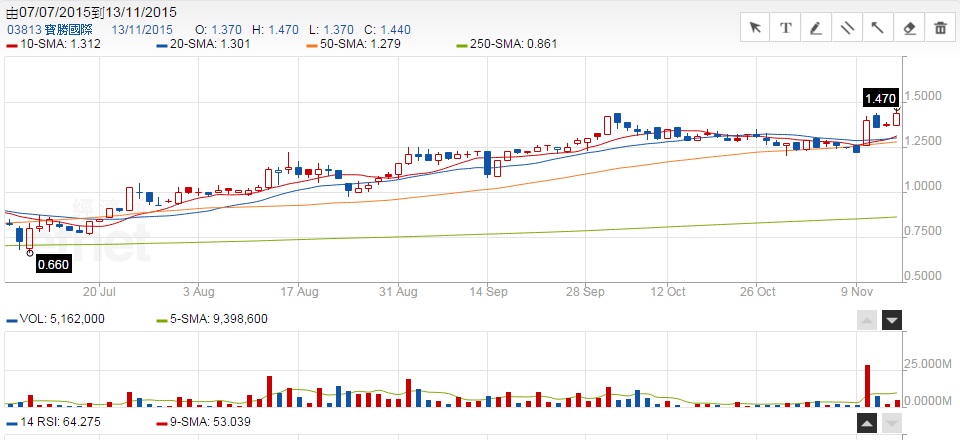Select the arrow cursor pointer tool
The width and height of the screenshot is (960, 440).
tap(755, 27)
